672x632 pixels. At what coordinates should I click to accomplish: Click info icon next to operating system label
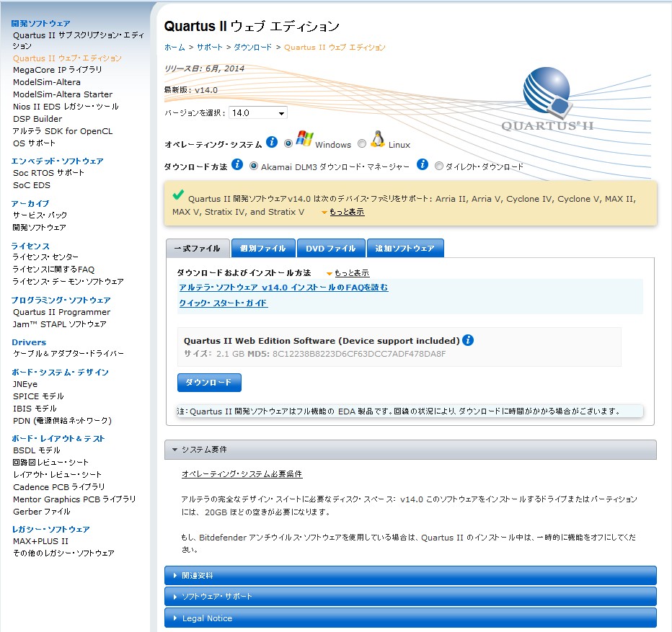pyautogui.click(x=272, y=142)
